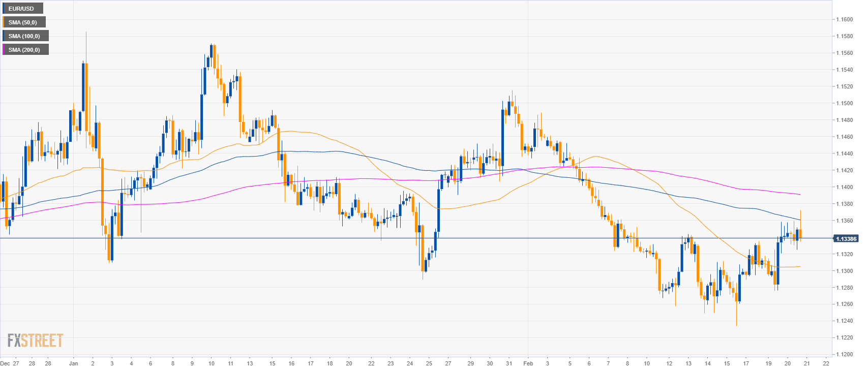This screenshot has width=868, height=370.
Task: Click the Feb date label on time axis
Action: pos(528,363)
